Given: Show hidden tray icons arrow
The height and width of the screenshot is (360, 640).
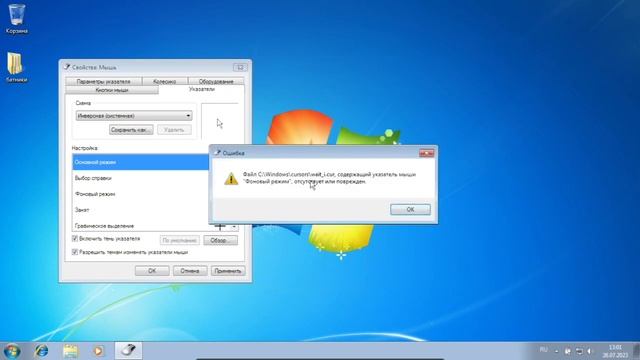Looking at the screenshot, I should point(556,351).
